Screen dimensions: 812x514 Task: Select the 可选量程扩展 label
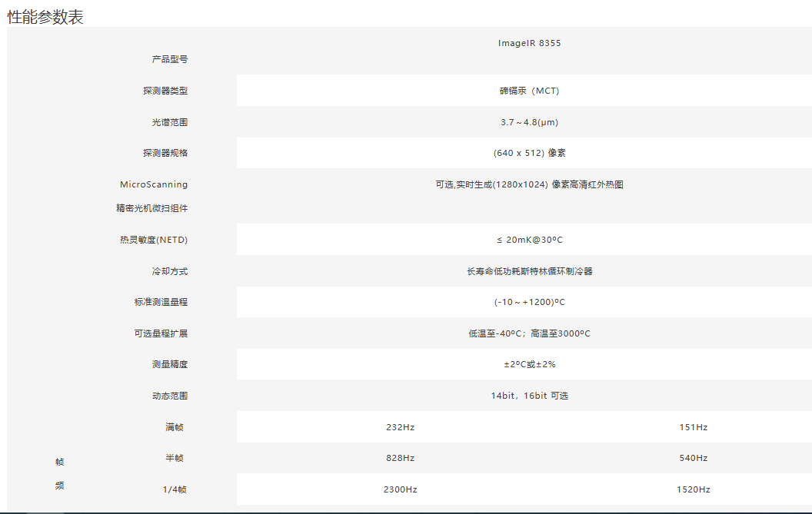[x=161, y=333]
